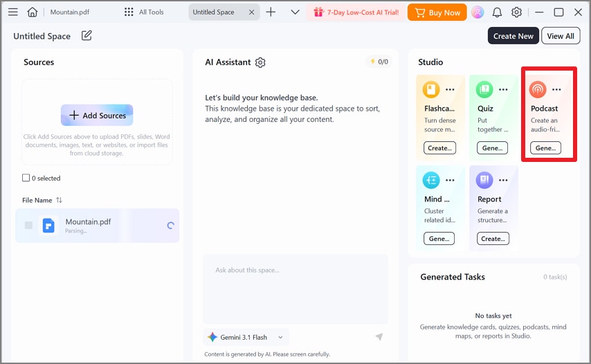Click the 0/0 credits indicator
The image size is (591, 364).
click(x=379, y=62)
